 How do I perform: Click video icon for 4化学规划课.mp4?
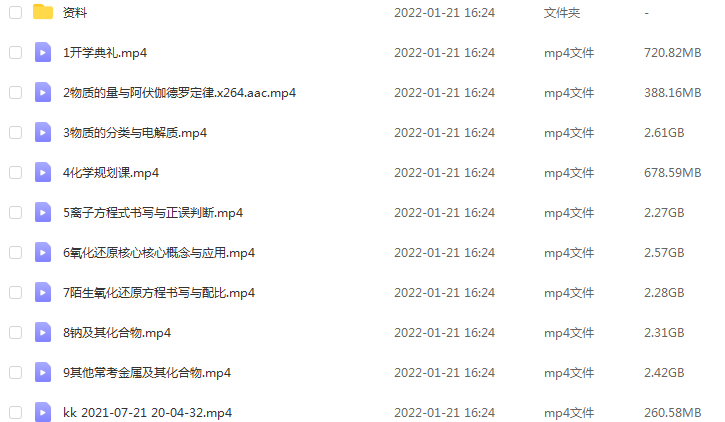click(x=43, y=172)
